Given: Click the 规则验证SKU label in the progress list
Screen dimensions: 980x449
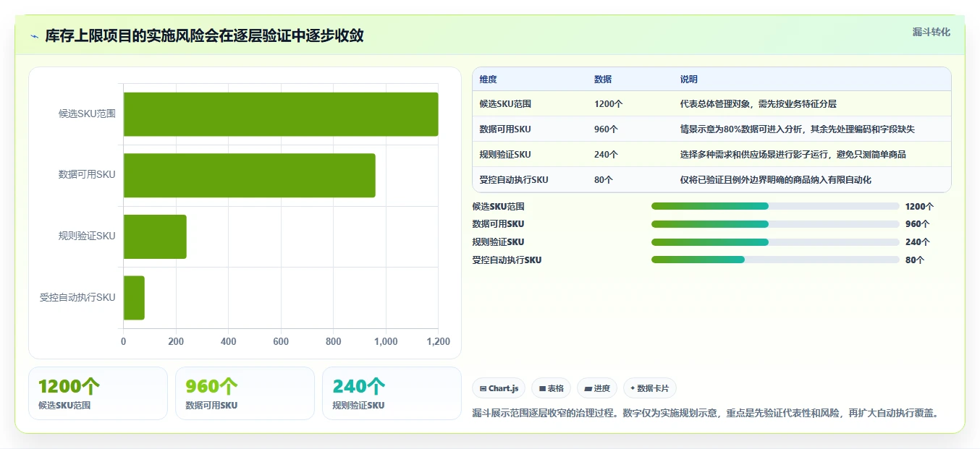Looking at the screenshot, I should [x=499, y=242].
